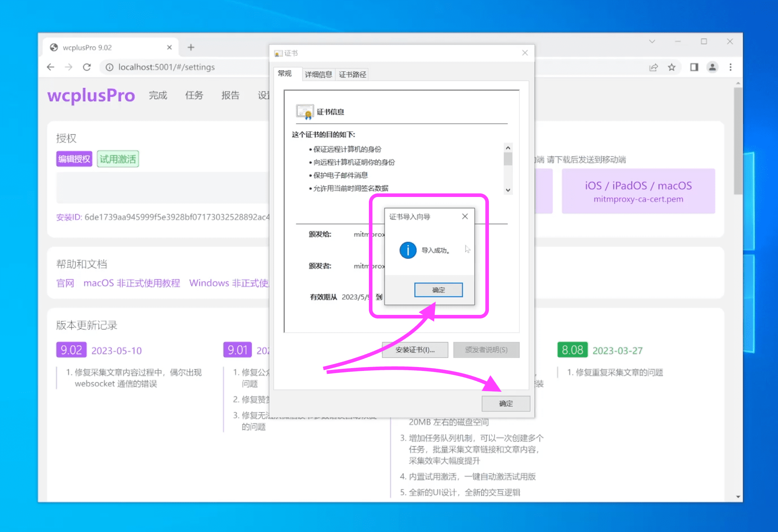Switch to the 详细信息 tab

pos(318,74)
